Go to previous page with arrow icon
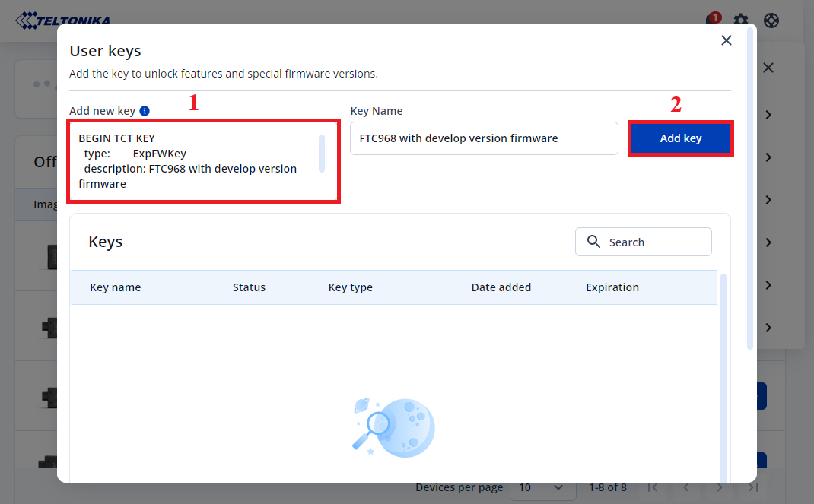 [685, 487]
